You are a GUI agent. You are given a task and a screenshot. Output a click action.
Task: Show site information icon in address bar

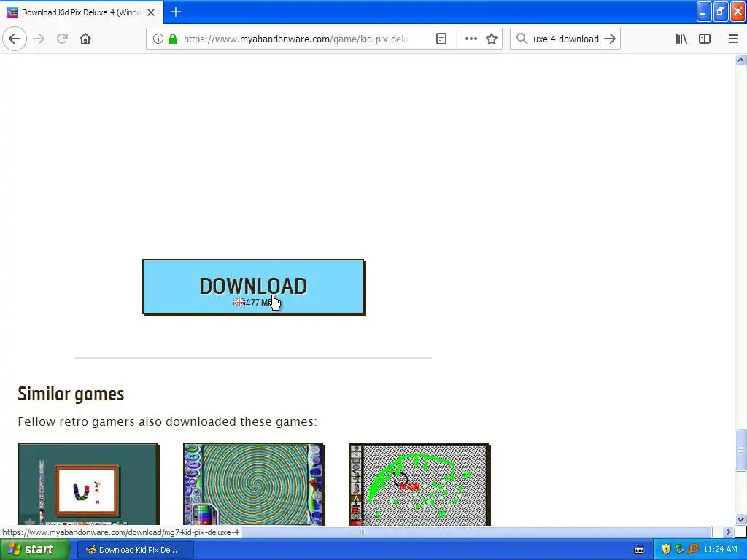[x=158, y=39]
